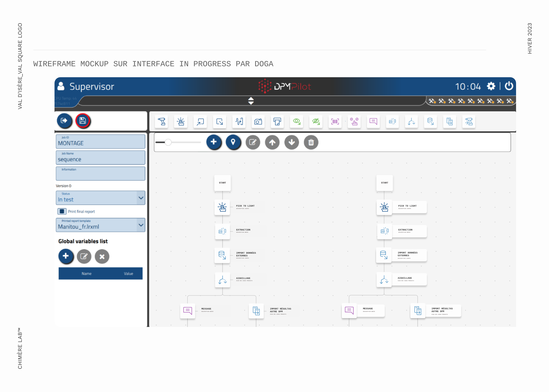Toggle the green eye visibility icon
This screenshot has height=392, width=549.
[296, 121]
